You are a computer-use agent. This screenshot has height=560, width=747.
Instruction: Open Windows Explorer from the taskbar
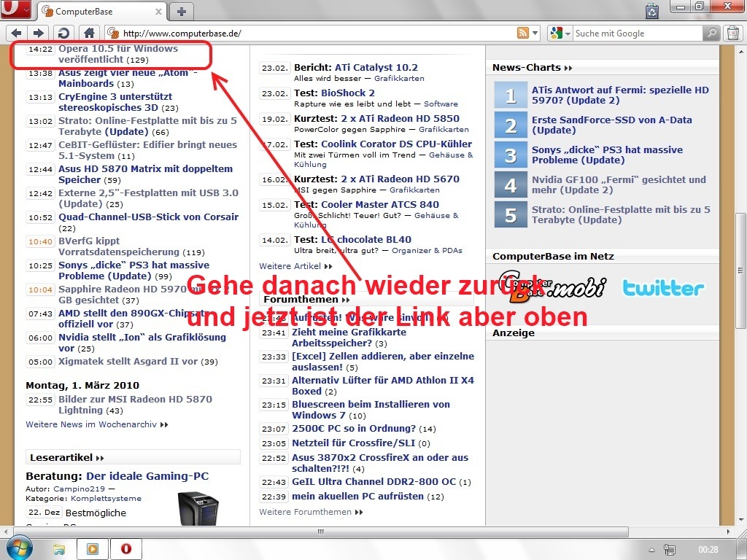pos(59,550)
